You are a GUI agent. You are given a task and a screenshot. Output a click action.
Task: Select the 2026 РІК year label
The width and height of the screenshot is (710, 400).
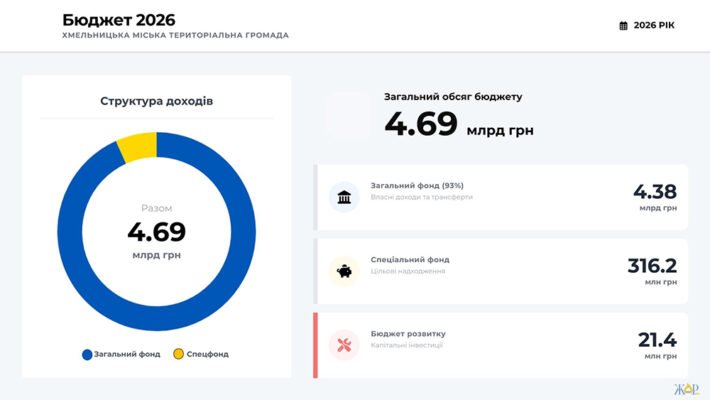[654, 25]
